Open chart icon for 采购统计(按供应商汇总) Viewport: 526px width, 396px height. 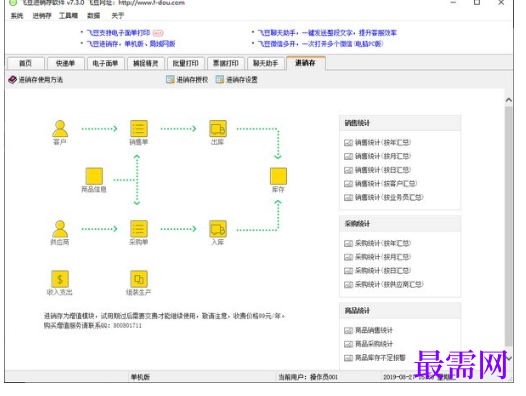349,285
